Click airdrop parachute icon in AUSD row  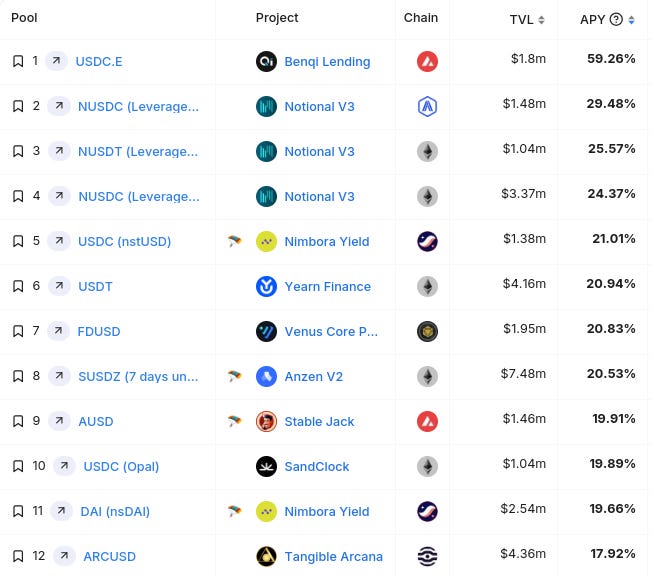pos(234,421)
